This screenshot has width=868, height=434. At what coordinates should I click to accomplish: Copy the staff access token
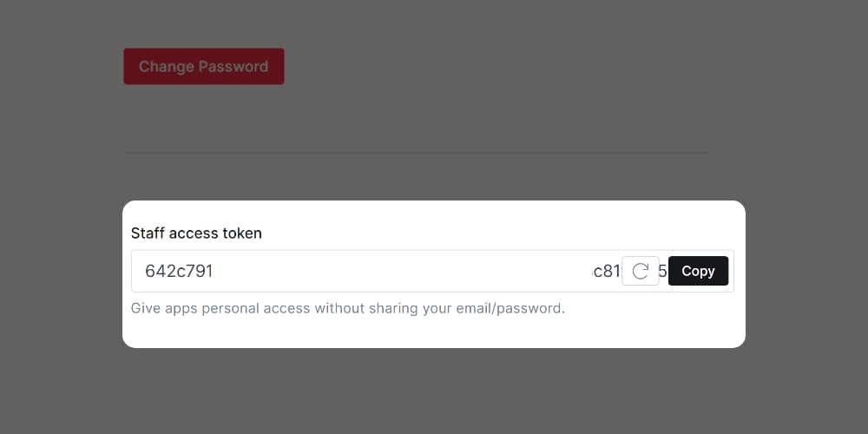pos(698,271)
